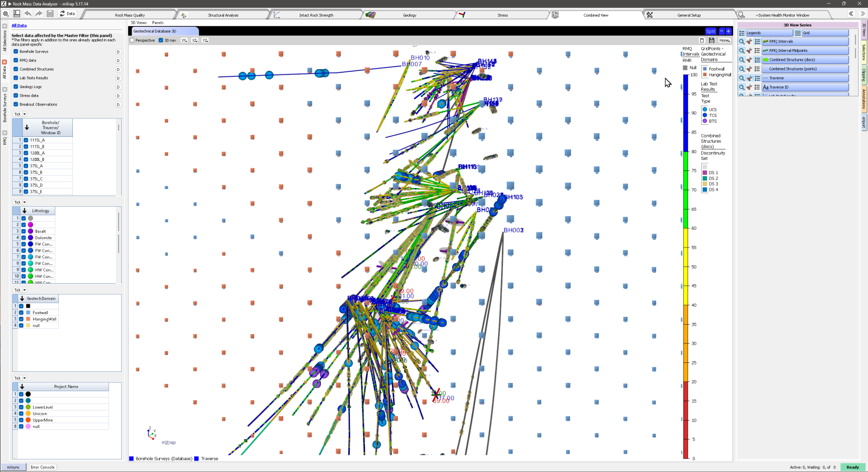Redo action with the forward arrow
The width and height of the screenshot is (868, 472).
coord(39,14)
